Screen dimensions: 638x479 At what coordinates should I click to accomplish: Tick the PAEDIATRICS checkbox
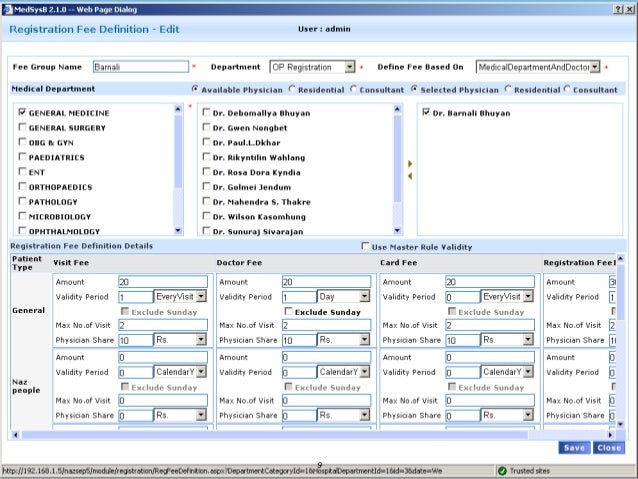[22, 157]
